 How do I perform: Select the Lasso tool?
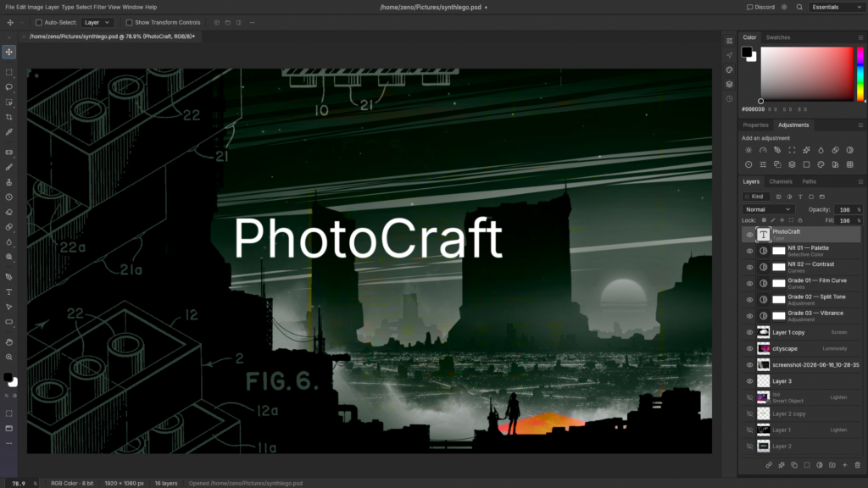(8, 87)
